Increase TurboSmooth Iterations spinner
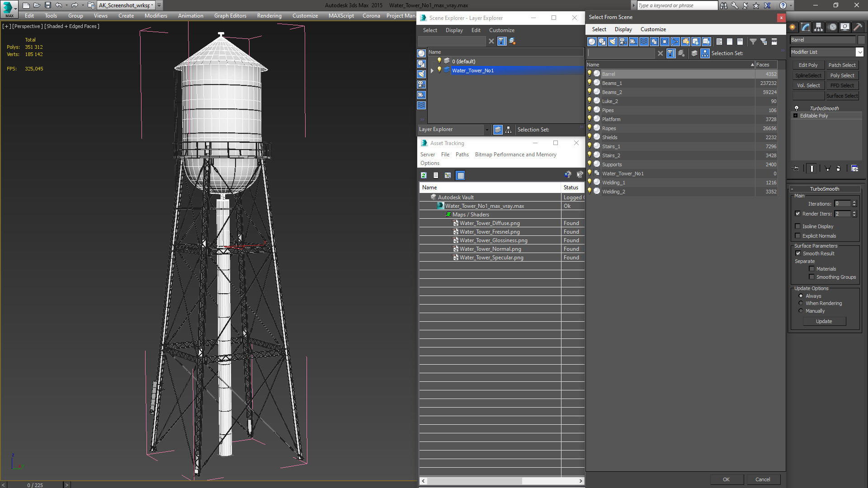The width and height of the screenshot is (868, 488). [854, 202]
